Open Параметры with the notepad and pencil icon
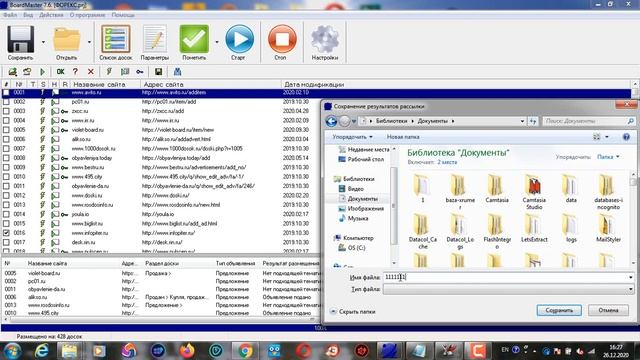Viewport: 640px width, 360px height. click(x=154, y=39)
